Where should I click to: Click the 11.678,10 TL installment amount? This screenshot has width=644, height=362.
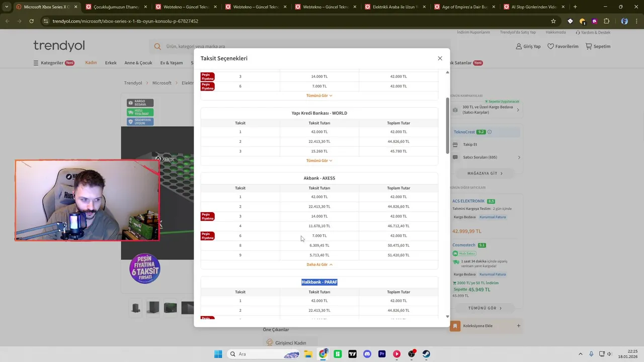(319, 226)
